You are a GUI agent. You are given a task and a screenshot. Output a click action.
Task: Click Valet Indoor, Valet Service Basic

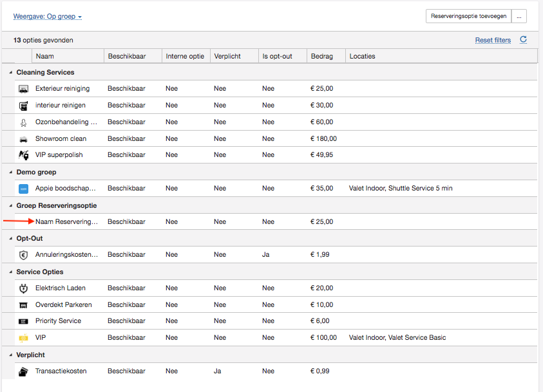397,338
